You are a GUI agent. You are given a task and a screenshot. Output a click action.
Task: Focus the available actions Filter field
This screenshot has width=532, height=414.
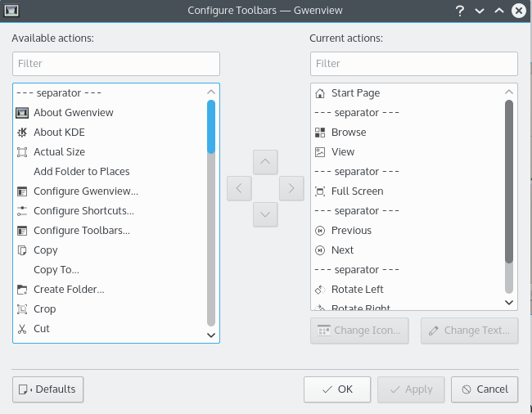pos(116,64)
